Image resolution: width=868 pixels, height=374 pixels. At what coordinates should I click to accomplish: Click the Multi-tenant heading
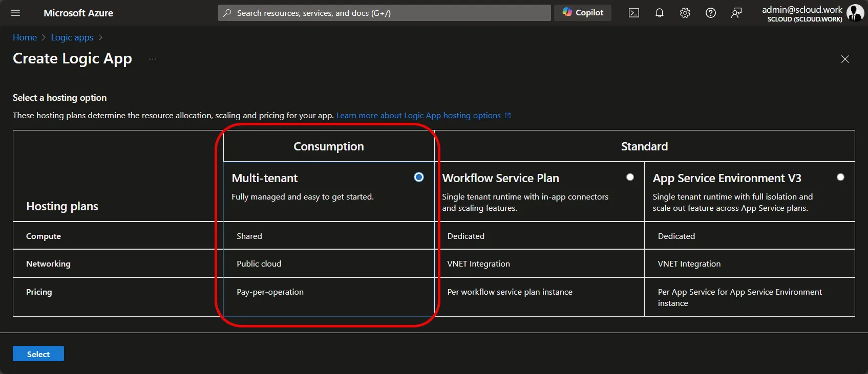(x=265, y=178)
